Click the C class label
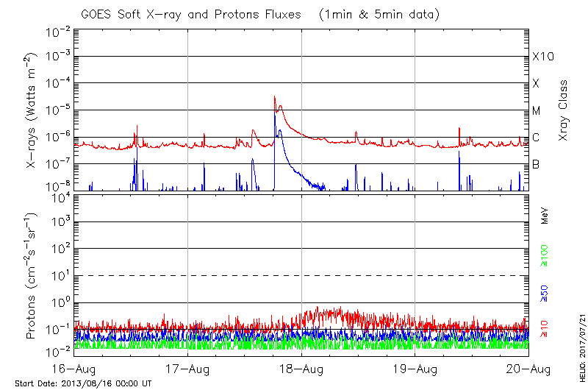 [x=537, y=138]
